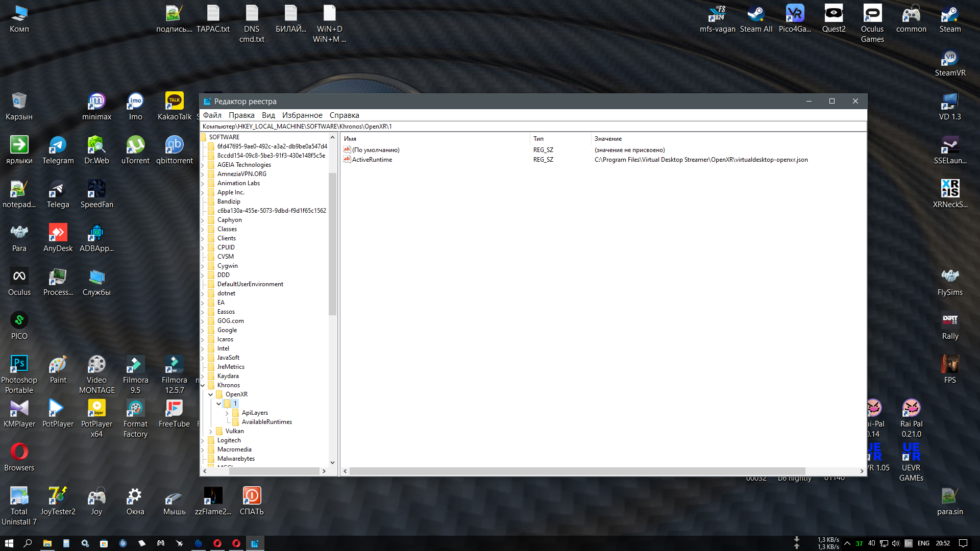Click the registry path address bar

[533, 127]
